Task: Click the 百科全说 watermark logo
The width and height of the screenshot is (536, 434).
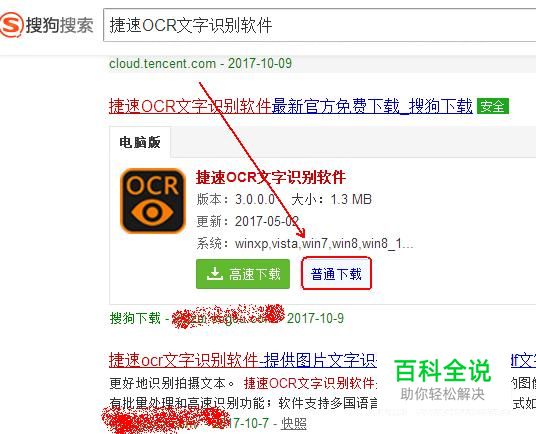Action: [442, 379]
